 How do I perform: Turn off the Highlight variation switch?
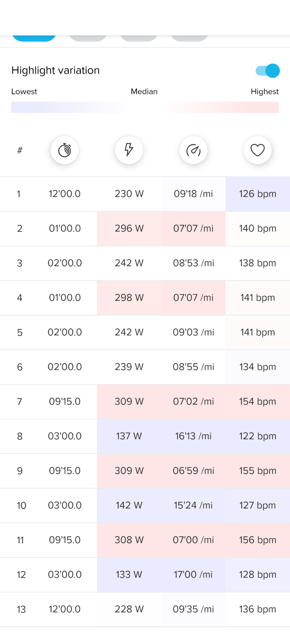click(x=268, y=71)
